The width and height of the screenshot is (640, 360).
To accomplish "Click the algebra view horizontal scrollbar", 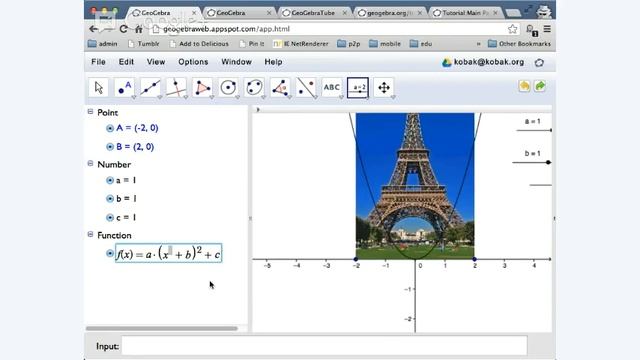I will pyautogui.click(x=162, y=328).
